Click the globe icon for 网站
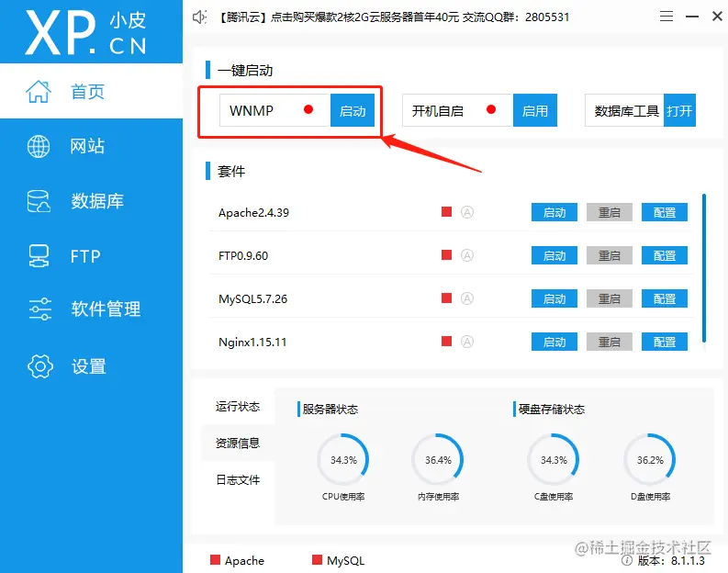The image size is (728, 573). (x=39, y=146)
